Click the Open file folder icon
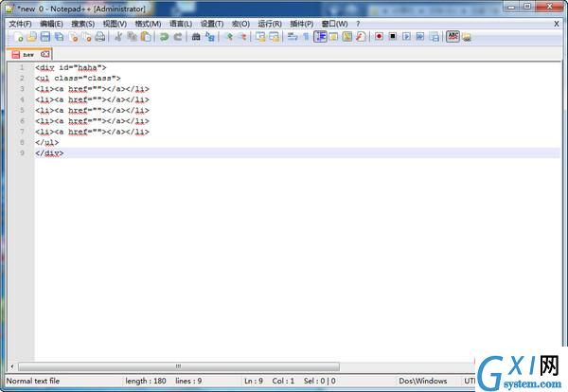The width and height of the screenshot is (568, 392). click(x=32, y=37)
